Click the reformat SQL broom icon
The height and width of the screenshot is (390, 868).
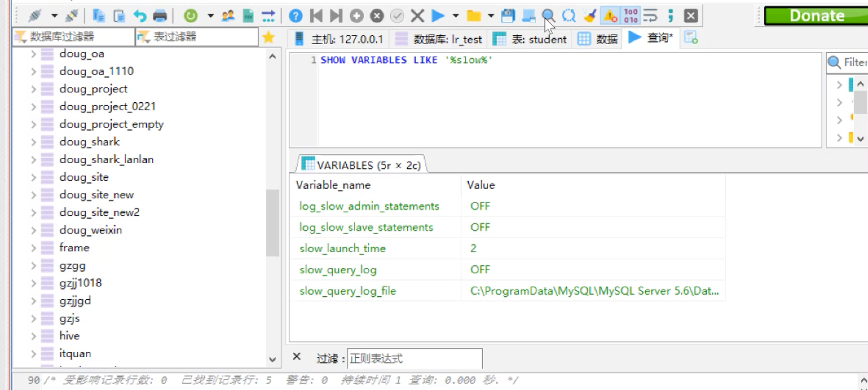[x=589, y=16]
